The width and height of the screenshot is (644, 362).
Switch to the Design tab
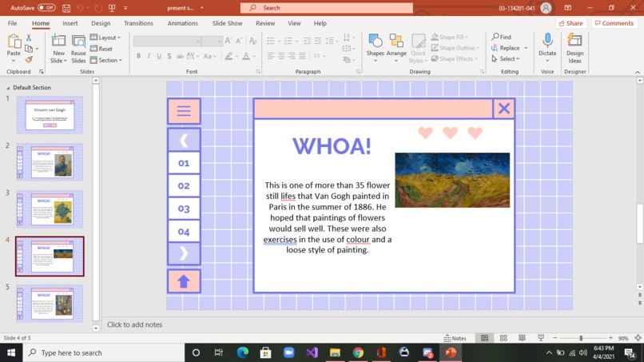pos(101,23)
